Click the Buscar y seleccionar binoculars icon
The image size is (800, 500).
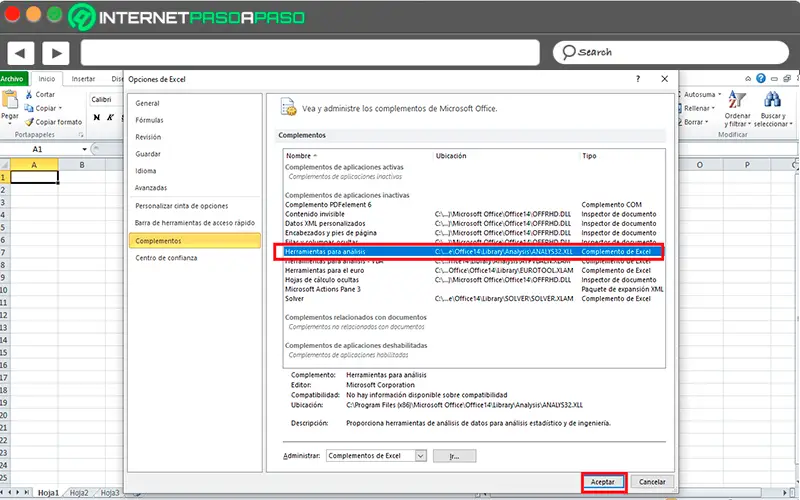pyautogui.click(x=772, y=100)
